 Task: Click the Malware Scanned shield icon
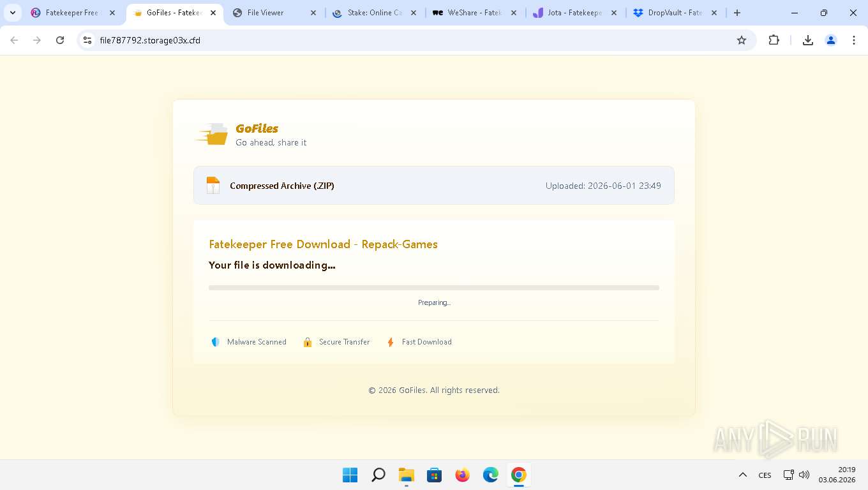point(216,342)
